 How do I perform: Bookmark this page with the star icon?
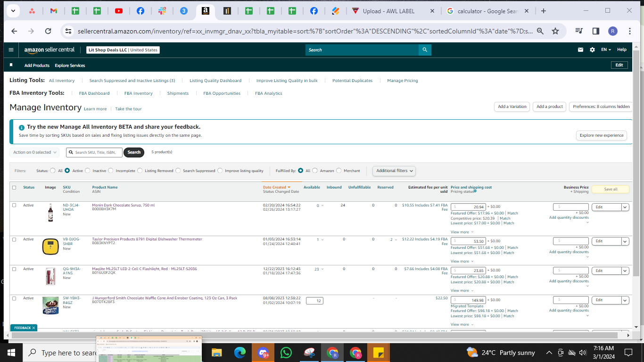[x=555, y=31]
